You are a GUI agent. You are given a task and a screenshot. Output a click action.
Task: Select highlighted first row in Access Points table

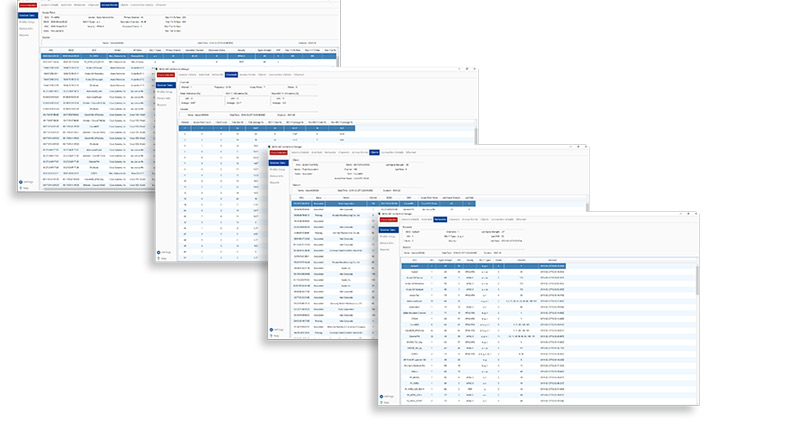pos(188,56)
